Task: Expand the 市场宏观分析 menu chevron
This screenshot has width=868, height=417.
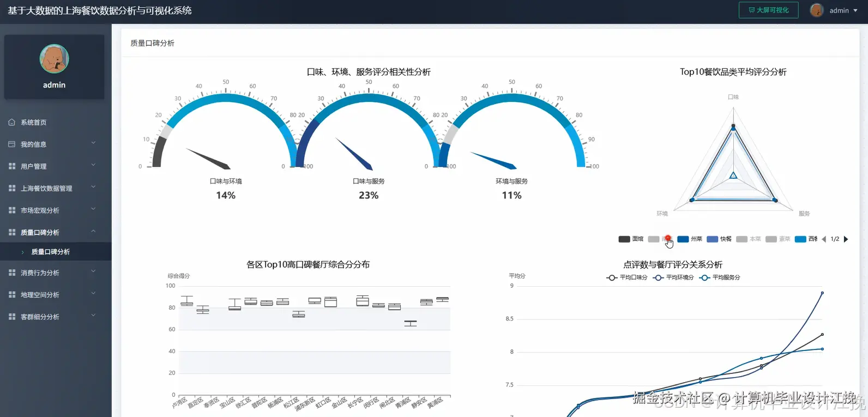Action: tap(93, 209)
